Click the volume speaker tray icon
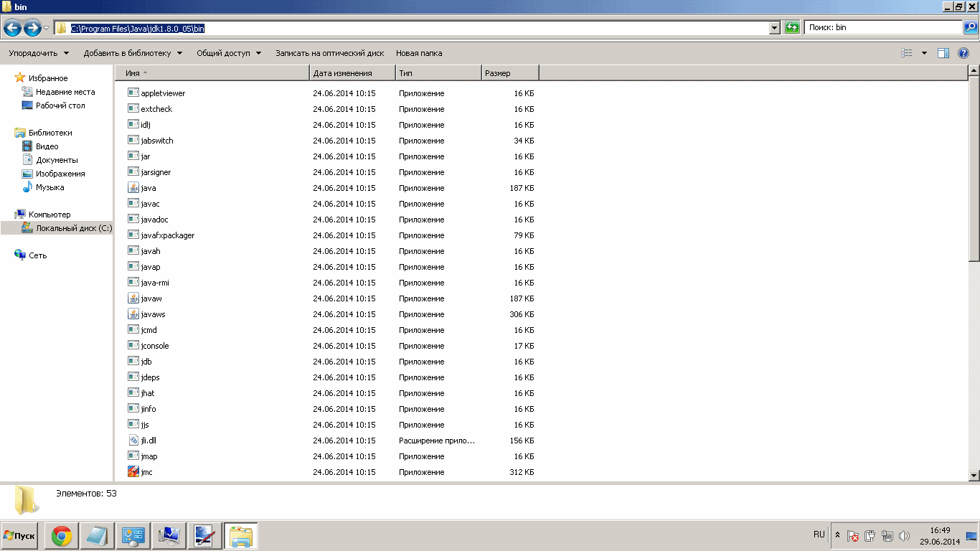 coord(904,536)
